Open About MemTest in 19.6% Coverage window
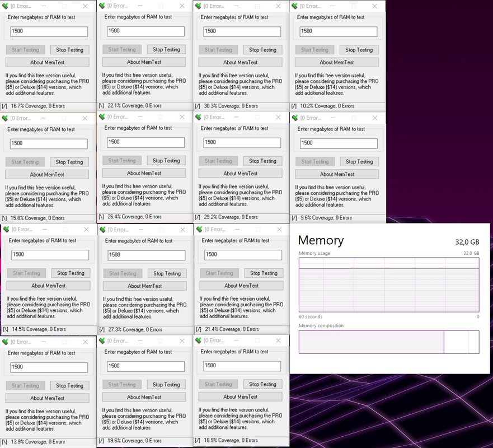 pos(144,397)
